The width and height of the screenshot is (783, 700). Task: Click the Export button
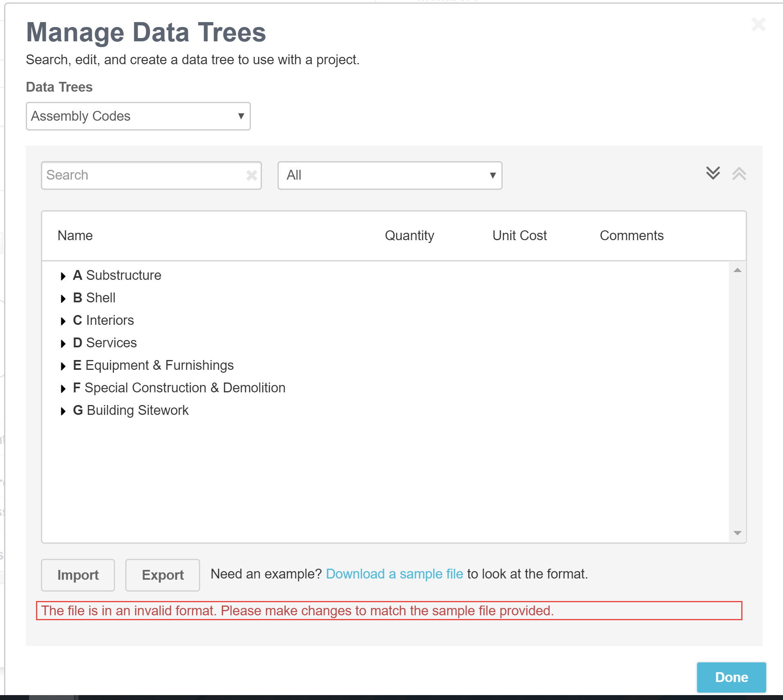pyautogui.click(x=162, y=575)
